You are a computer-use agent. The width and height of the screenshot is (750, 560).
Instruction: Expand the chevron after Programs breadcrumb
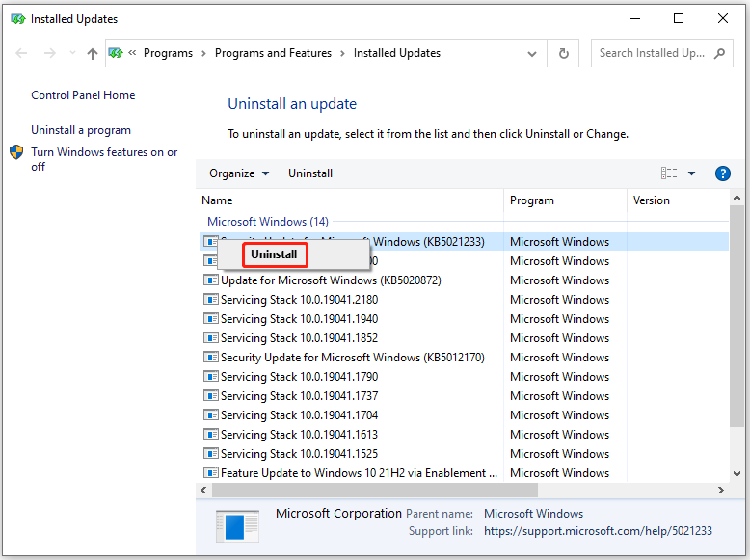[x=203, y=53]
